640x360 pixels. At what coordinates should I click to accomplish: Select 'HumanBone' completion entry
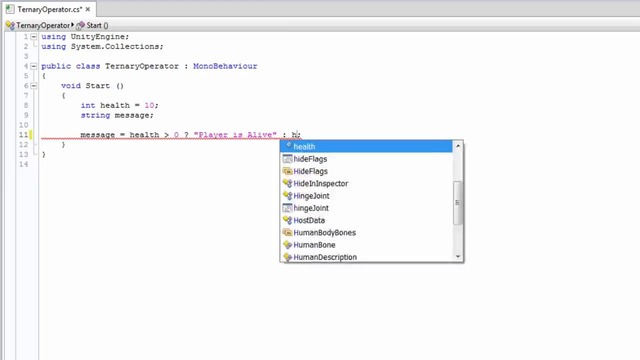[366, 244]
